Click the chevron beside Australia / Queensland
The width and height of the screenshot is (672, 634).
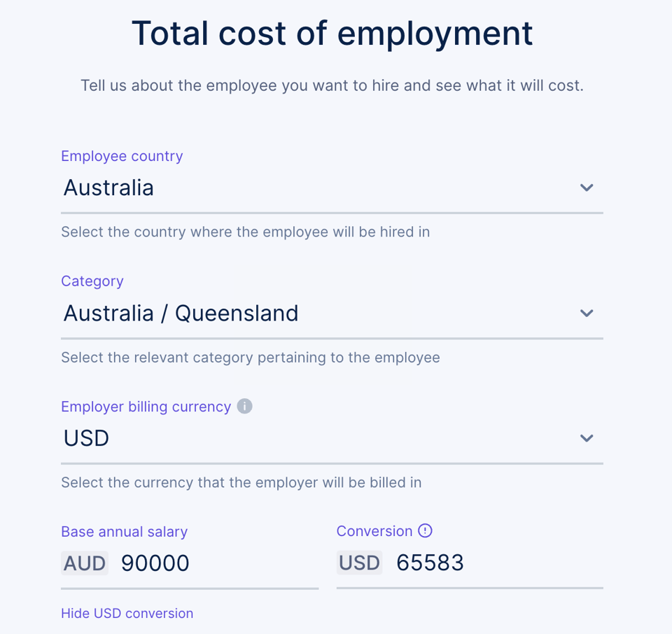pyautogui.click(x=587, y=313)
